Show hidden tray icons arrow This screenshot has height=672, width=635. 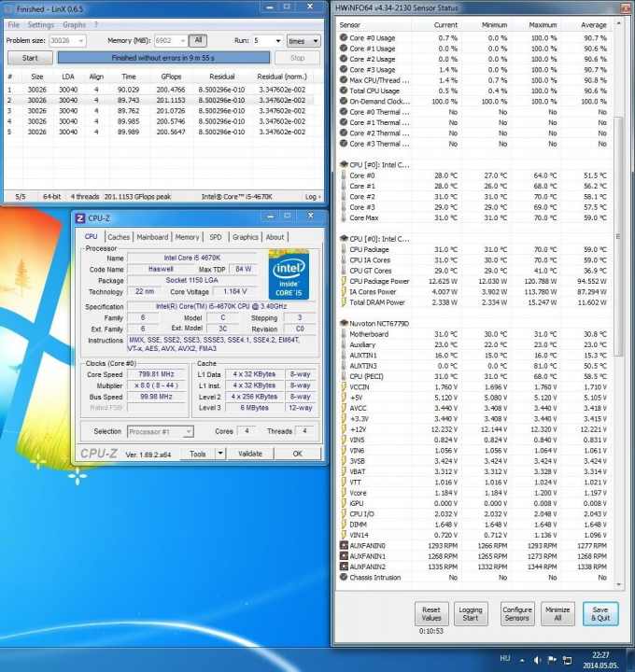point(522,660)
